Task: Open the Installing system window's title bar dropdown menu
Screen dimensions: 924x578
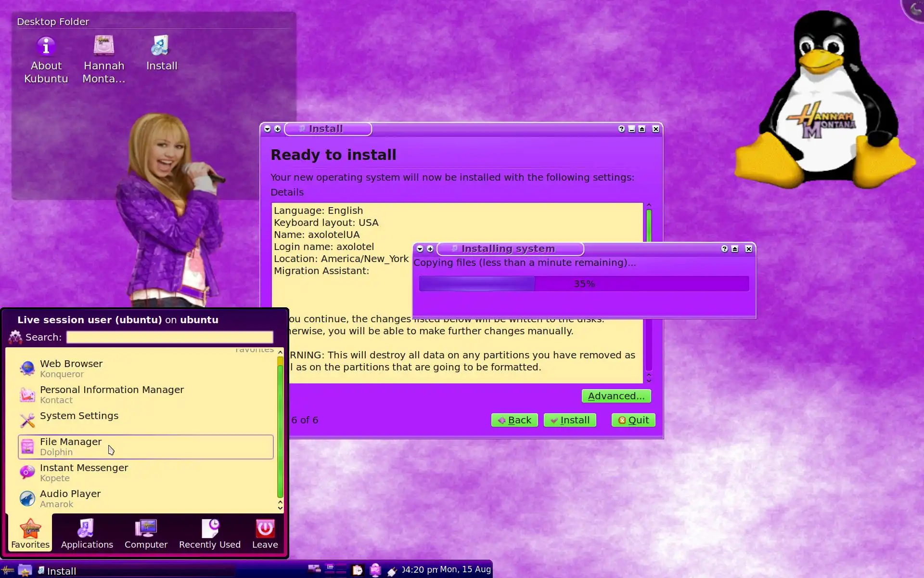Action: tap(420, 249)
